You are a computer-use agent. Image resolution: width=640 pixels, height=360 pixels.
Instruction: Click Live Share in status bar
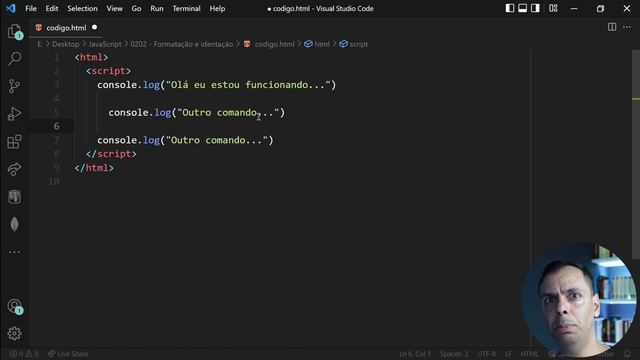click(x=68, y=353)
